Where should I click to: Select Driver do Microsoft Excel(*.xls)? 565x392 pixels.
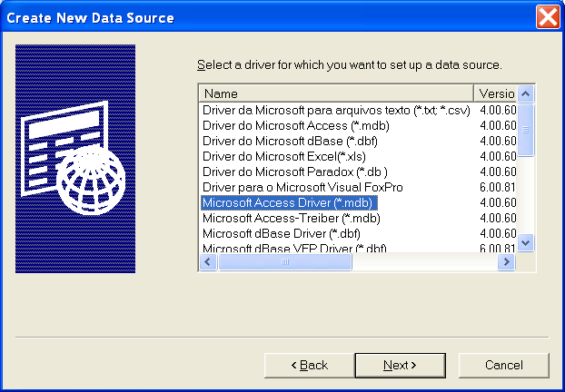(284, 157)
